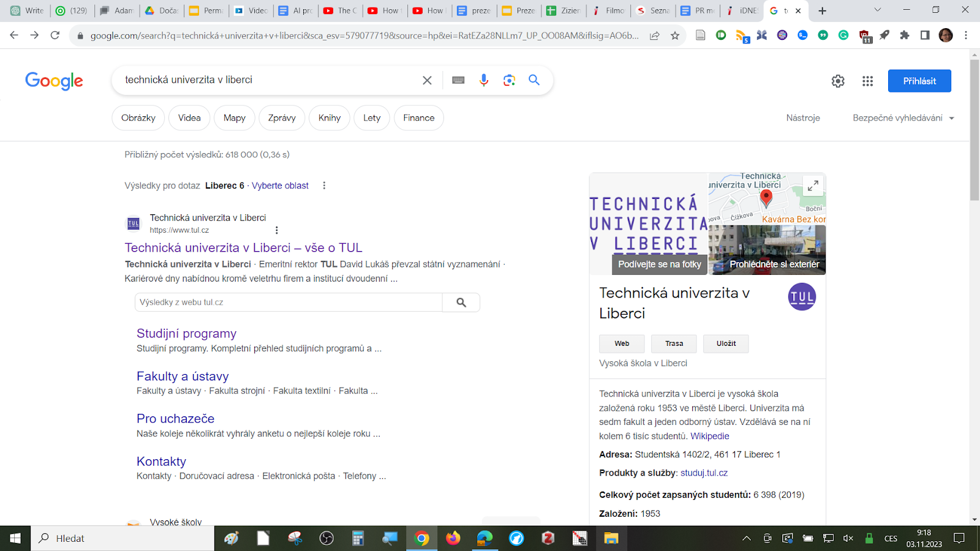The image size is (980, 551).
Task: Go back with the browser back arrow
Action: pyautogui.click(x=14, y=36)
